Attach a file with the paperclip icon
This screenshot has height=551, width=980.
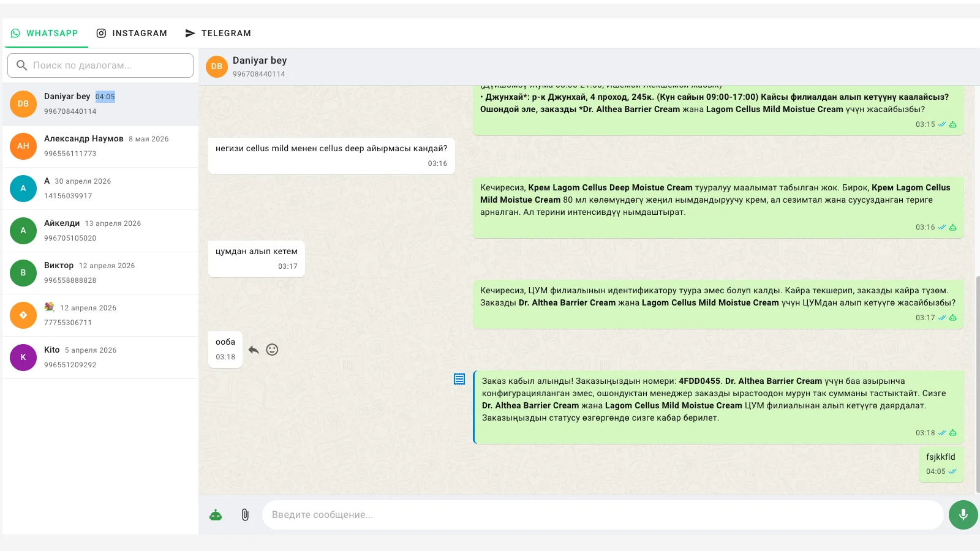click(x=245, y=515)
